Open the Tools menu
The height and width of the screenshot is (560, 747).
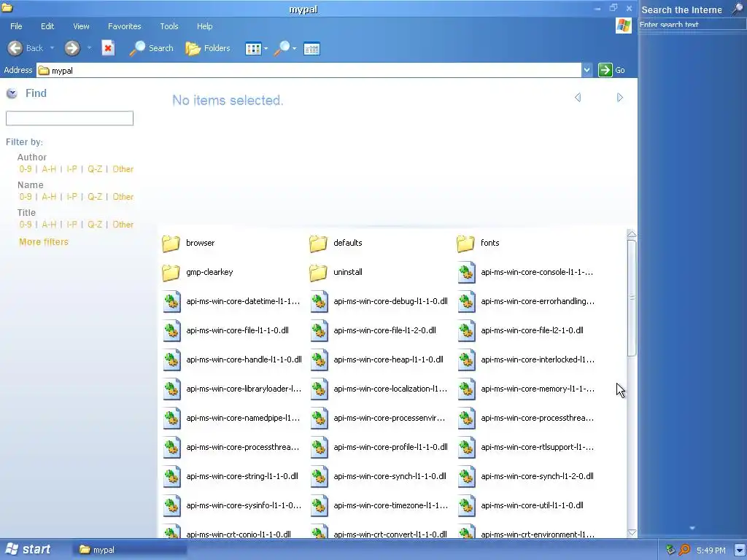click(169, 26)
